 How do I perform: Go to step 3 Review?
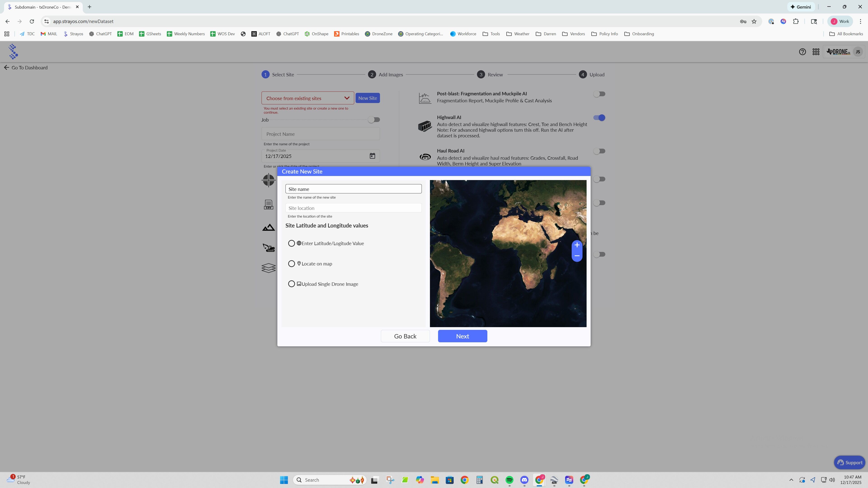490,74
